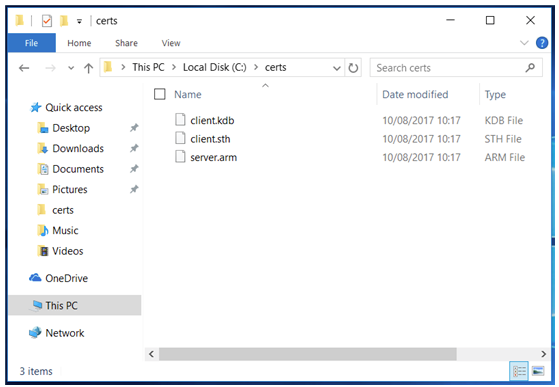Switch to Large icons view layout
Viewport: 559px width, 387px height.
coord(538,371)
